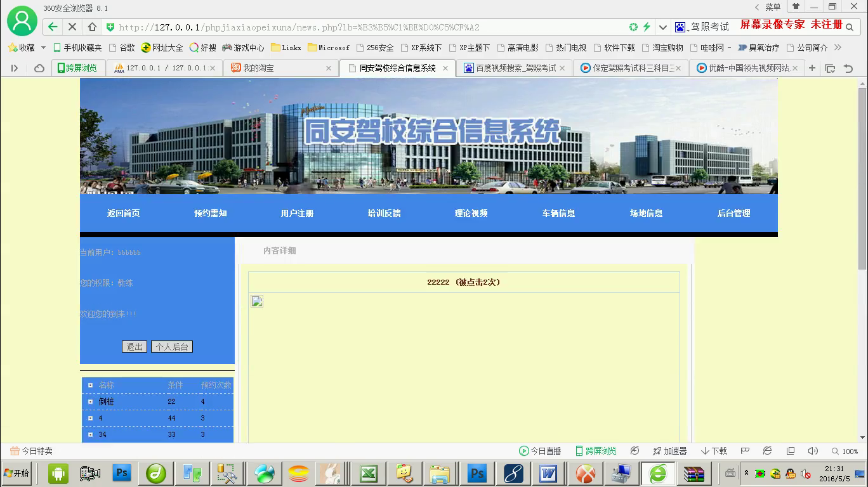Click the URL address bar field

(368, 27)
